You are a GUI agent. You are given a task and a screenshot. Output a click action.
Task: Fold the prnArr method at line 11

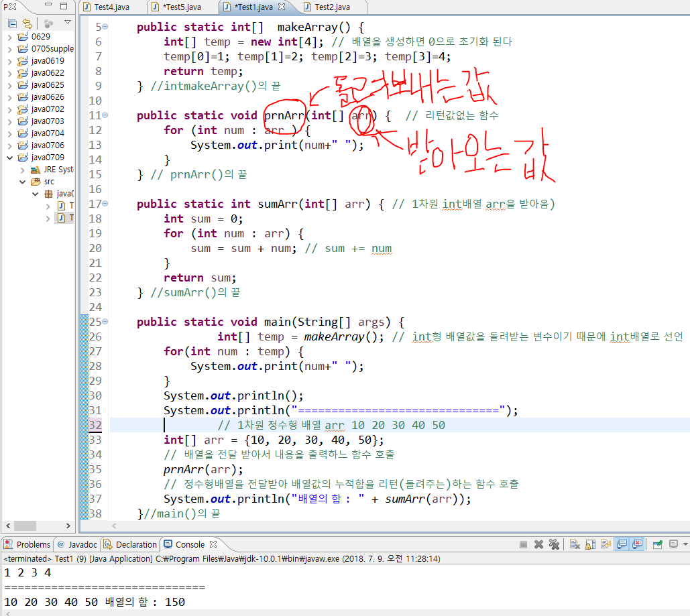tap(105, 115)
